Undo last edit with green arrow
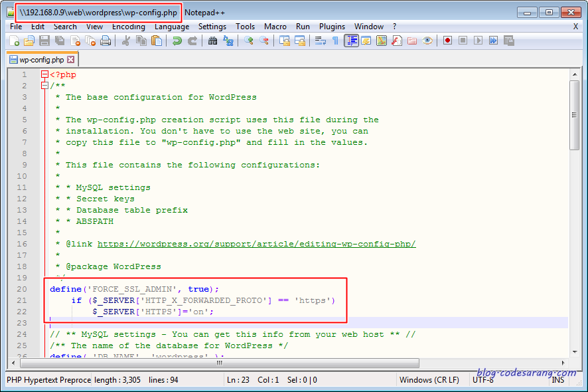 pos(177,41)
